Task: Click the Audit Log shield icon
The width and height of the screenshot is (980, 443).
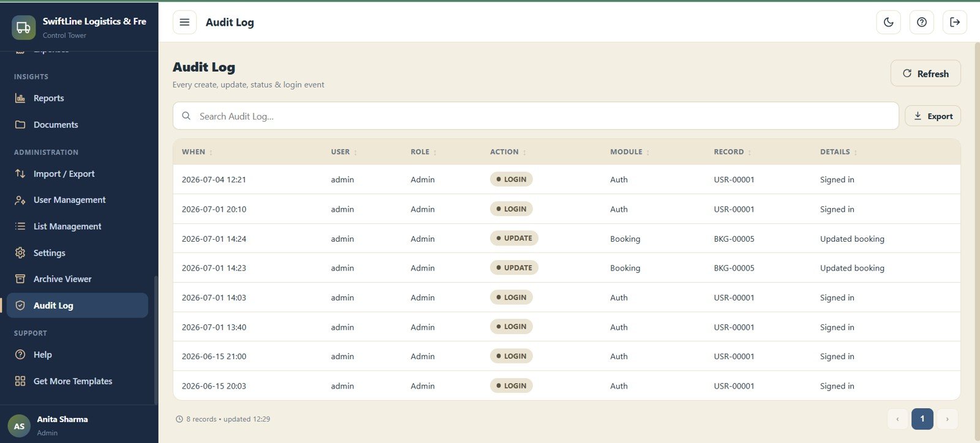Action: click(20, 305)
